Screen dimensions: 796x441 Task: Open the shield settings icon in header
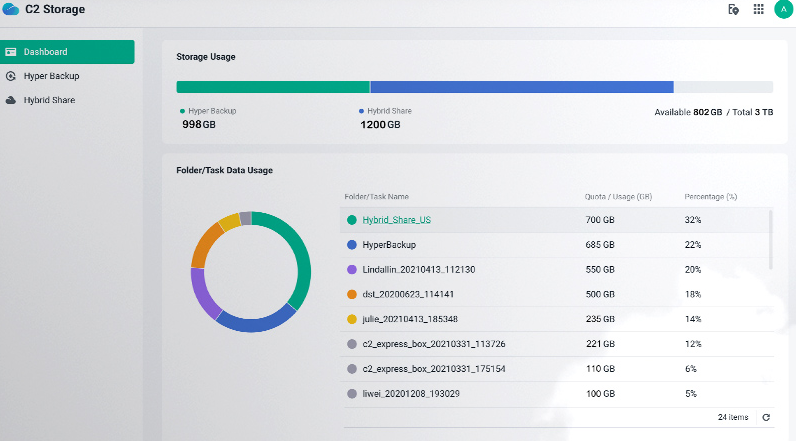pos(733,10)
